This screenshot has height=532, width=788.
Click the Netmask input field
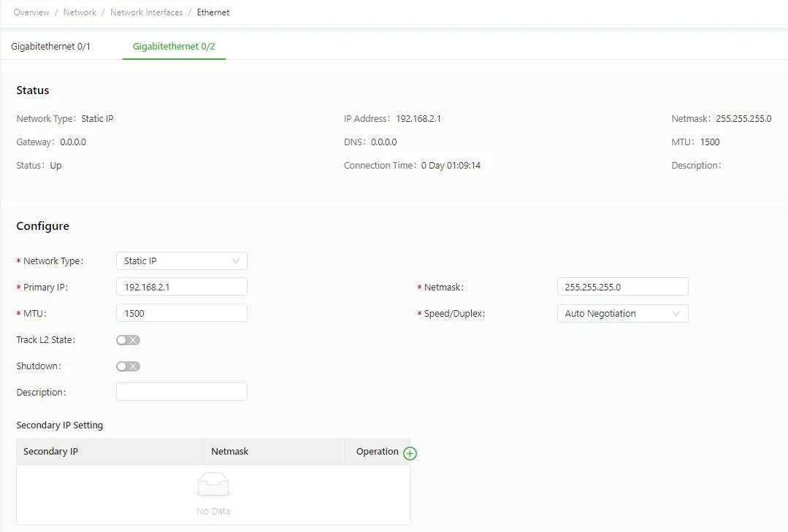click(623, 287)
